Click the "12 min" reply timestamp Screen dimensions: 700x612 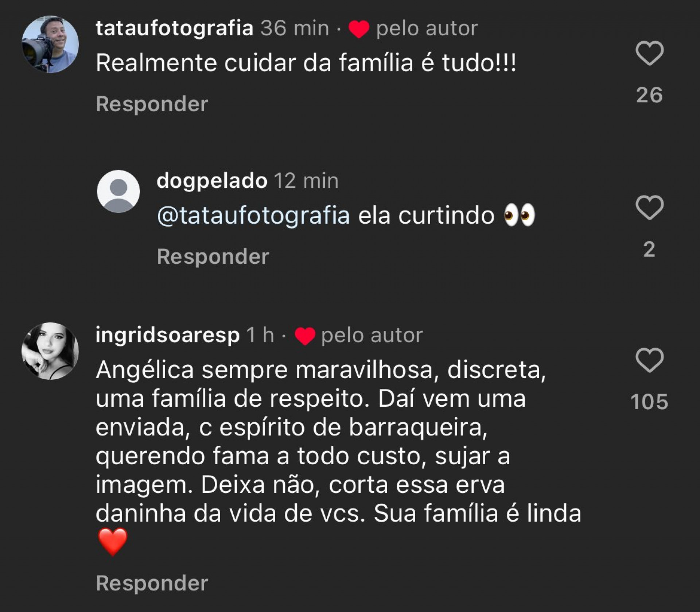pos(306,181)
